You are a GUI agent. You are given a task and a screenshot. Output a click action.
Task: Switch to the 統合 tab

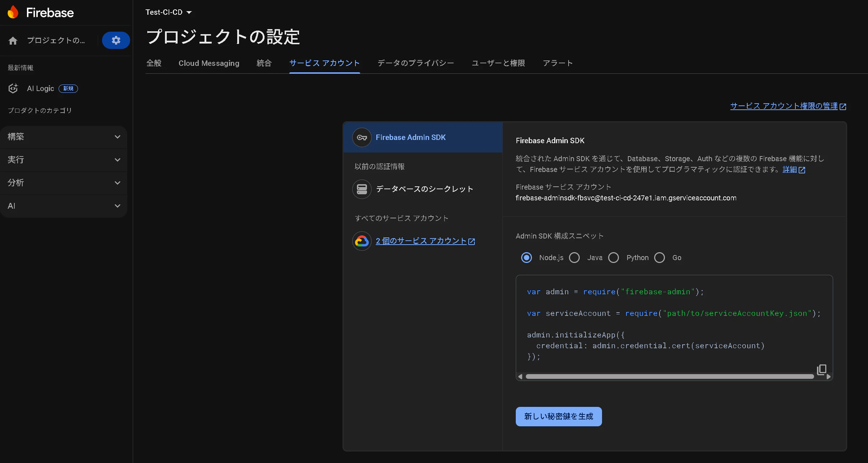(x=264, y=63)
